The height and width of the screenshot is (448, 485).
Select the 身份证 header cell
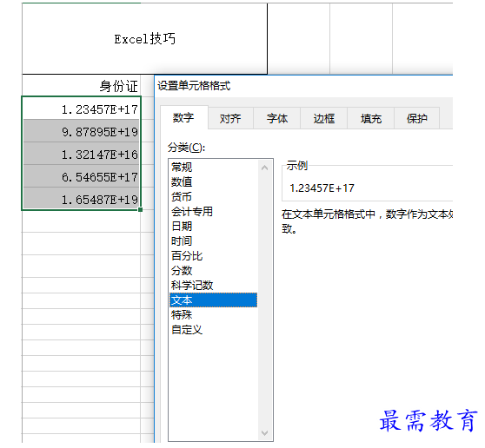[81, 86]
